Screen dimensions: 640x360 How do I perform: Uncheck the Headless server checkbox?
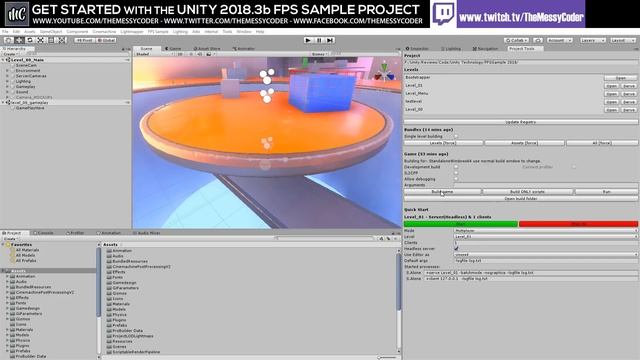tap(456, 248)
